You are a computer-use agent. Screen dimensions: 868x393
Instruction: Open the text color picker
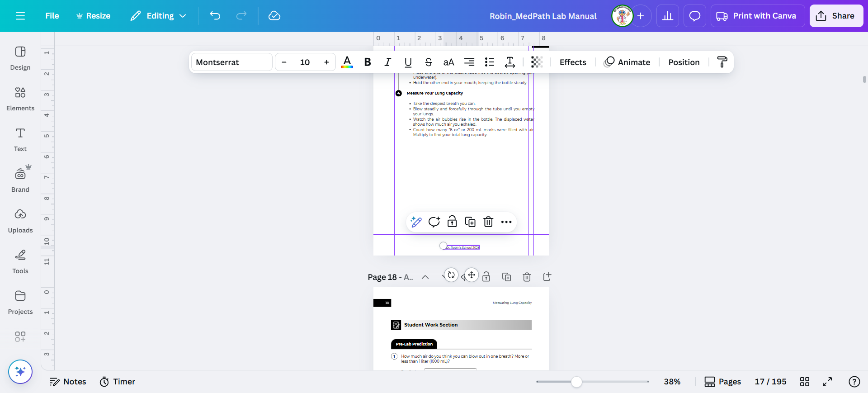click(347, 62)
